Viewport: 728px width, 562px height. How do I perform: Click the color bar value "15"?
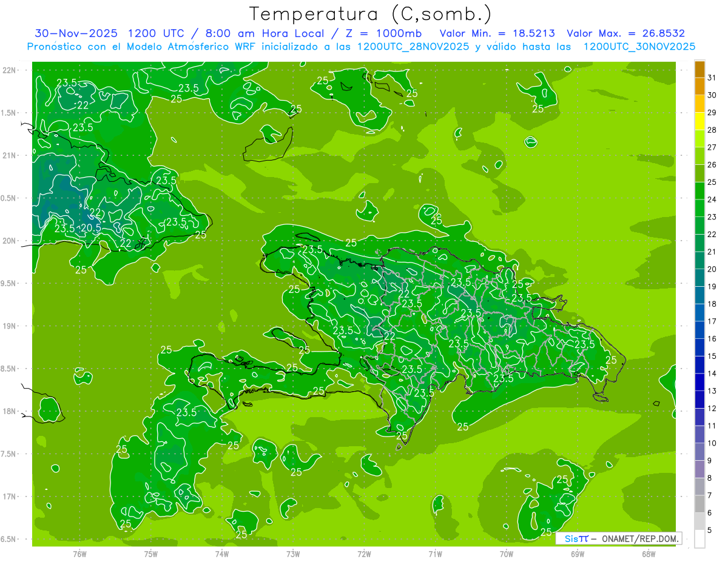click(712, 356)
